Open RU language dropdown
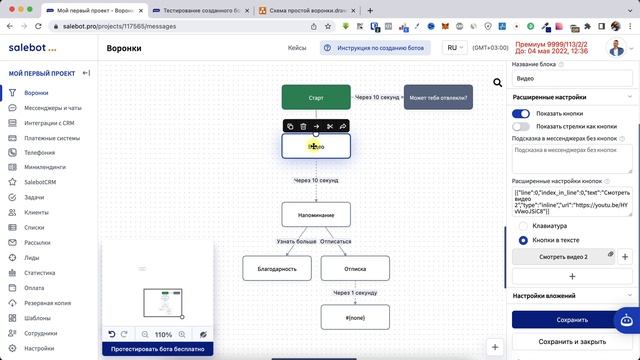This screenshot has width=640, height=360. click(x=455, y=48)
